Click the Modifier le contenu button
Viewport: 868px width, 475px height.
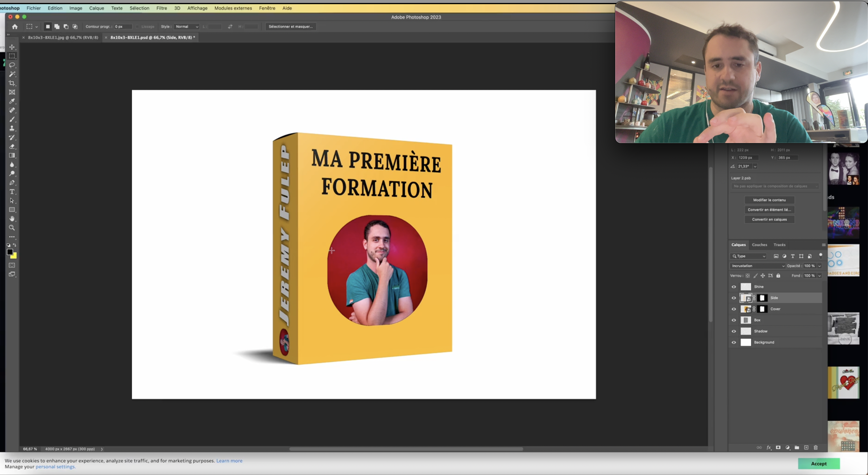pyautogui.click(x=769, y=200)
